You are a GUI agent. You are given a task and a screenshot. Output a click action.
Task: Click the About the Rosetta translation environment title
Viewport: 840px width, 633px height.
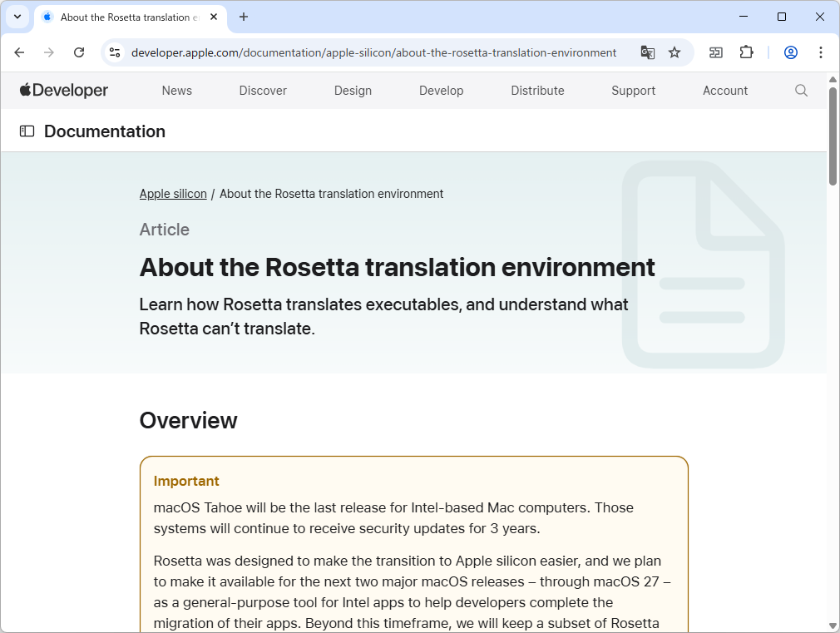pos(397,267)
